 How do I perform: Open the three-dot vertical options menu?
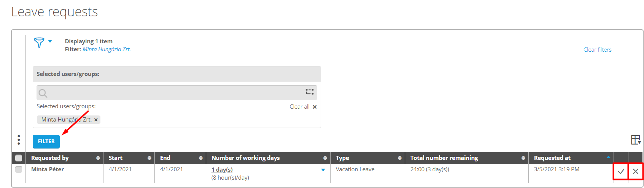(19, 140)
